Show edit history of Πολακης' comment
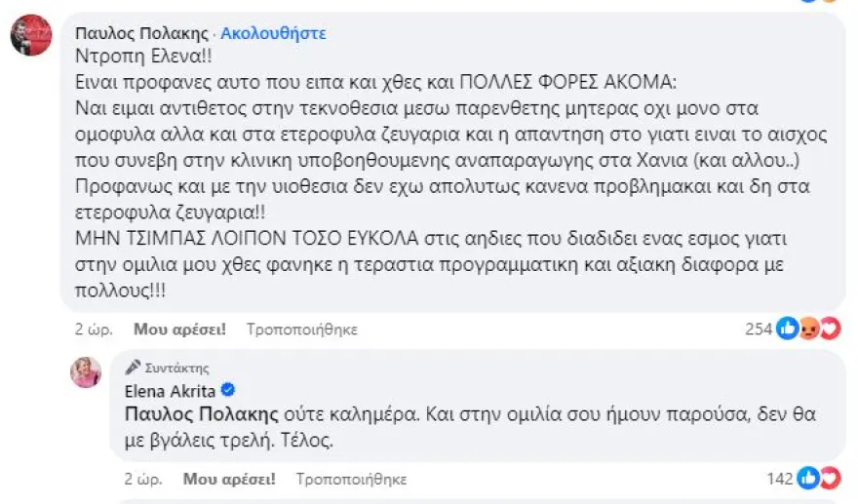 tap(301, 330)
